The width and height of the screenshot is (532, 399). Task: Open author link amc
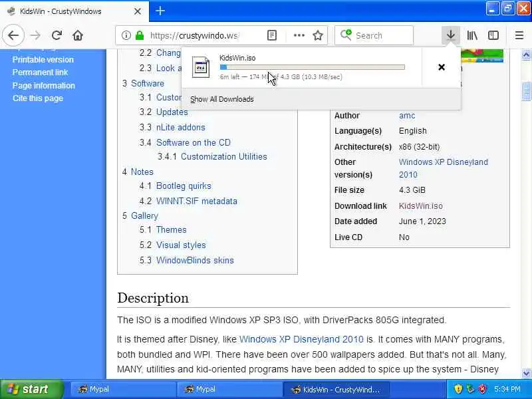(407, 116)
